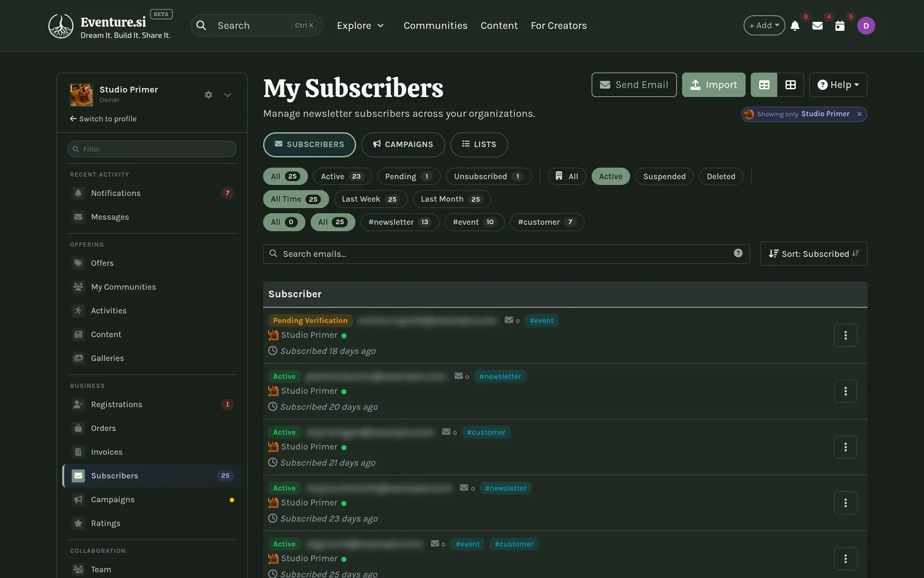924x578 pixels.
Task: Click the D user avatar
Action: pos(866,26)
